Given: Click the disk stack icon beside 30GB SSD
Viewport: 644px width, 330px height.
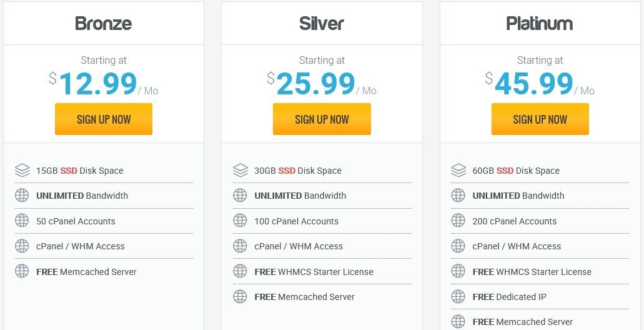Looking at the screenshot, I should tap(240, 170).
